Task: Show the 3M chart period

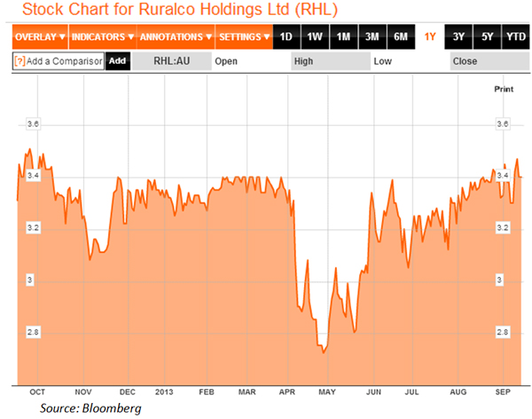Action: [x=372, y=37]
